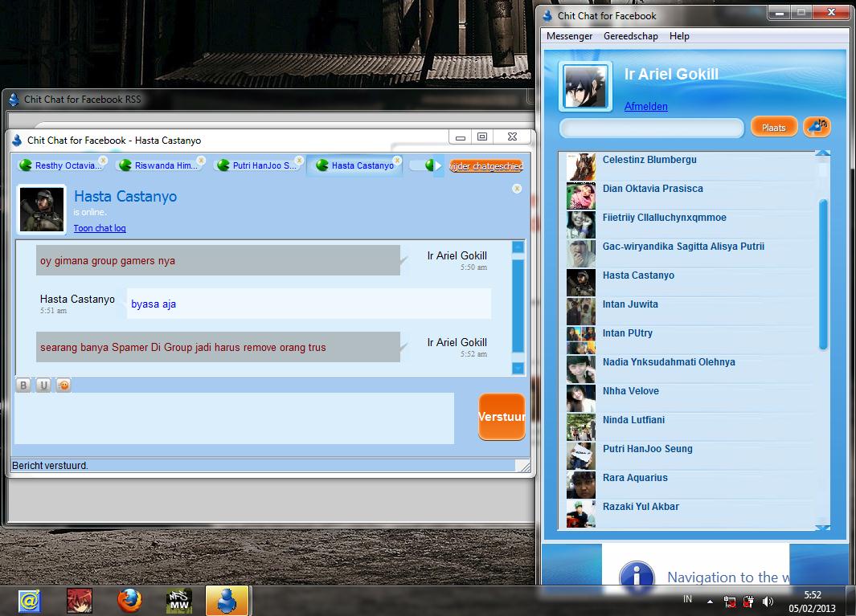Click Celestinz Blumbergu contact thumbnail

pos(581,166)
